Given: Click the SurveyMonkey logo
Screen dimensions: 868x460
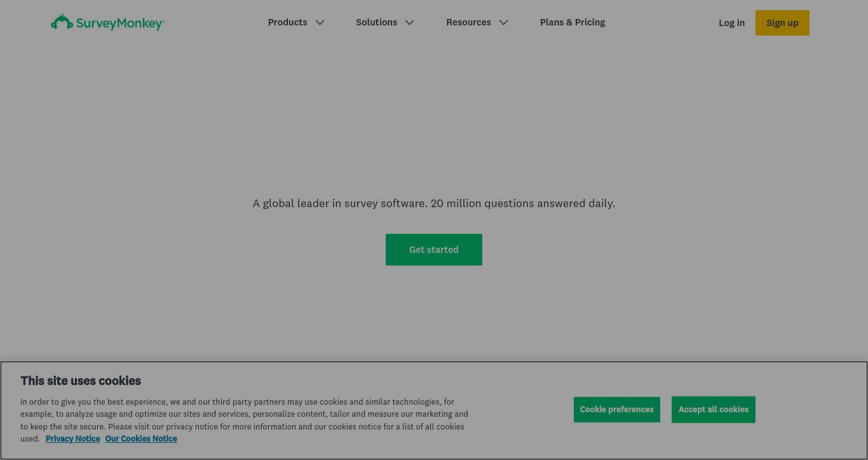Looking at the screenshot, I should [x=108, y=22].
